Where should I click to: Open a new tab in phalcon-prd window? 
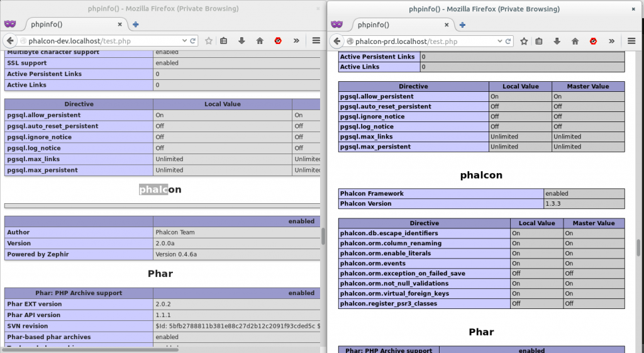click(462, 25)
